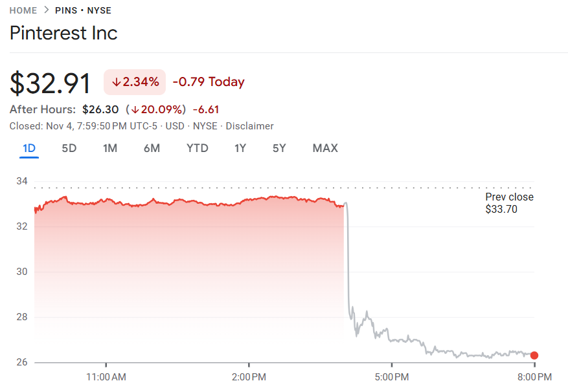The width and height of the screenshot is (568, 392).
Task: Click the red end-of-chart price dot
Action: [534, 355]
